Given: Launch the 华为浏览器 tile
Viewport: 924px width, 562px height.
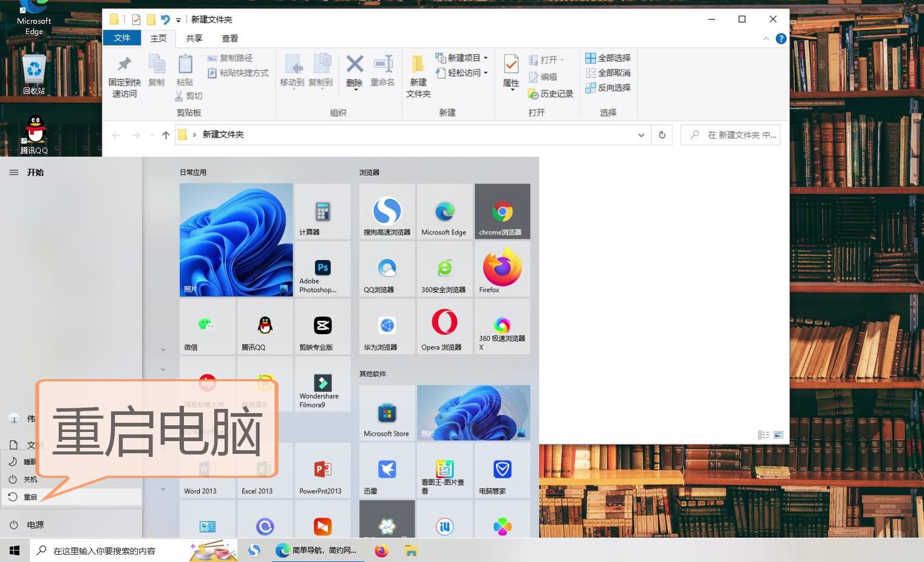Looking at the screenshot, I should tap(387, 326).
